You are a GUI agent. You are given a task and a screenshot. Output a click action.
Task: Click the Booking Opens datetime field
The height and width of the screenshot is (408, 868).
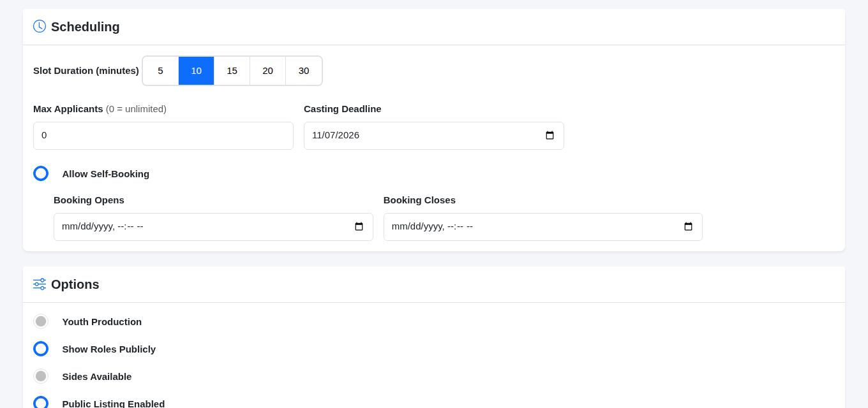point(213,227)
